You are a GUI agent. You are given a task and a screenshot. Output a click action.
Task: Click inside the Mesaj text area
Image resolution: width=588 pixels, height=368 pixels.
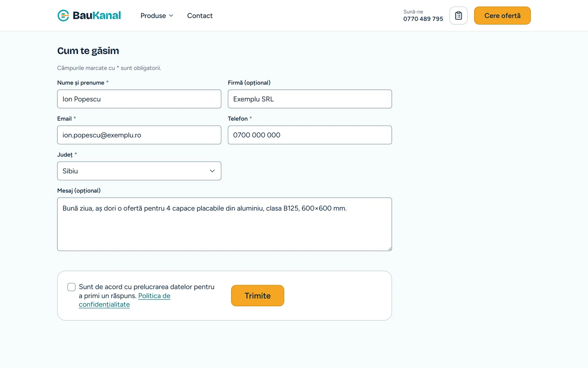coord(225,224)
